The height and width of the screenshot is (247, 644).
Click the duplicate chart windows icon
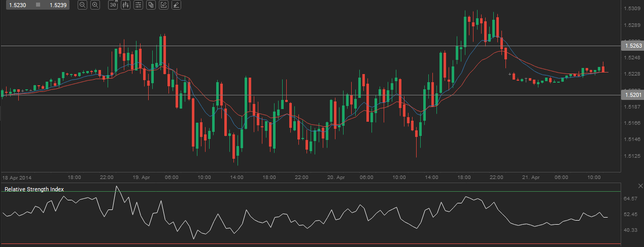(x=151, y=5)
